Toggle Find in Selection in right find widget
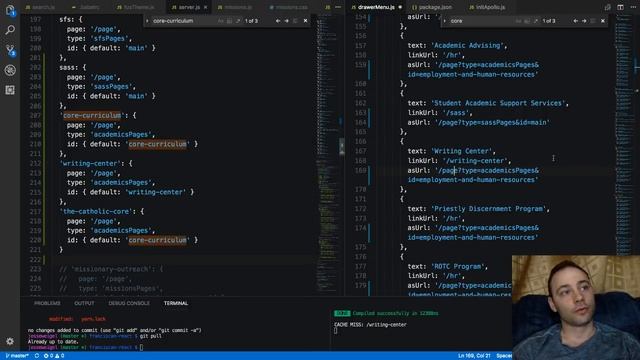Viewport: 640px width, 360px height. [x=593, y=21]
